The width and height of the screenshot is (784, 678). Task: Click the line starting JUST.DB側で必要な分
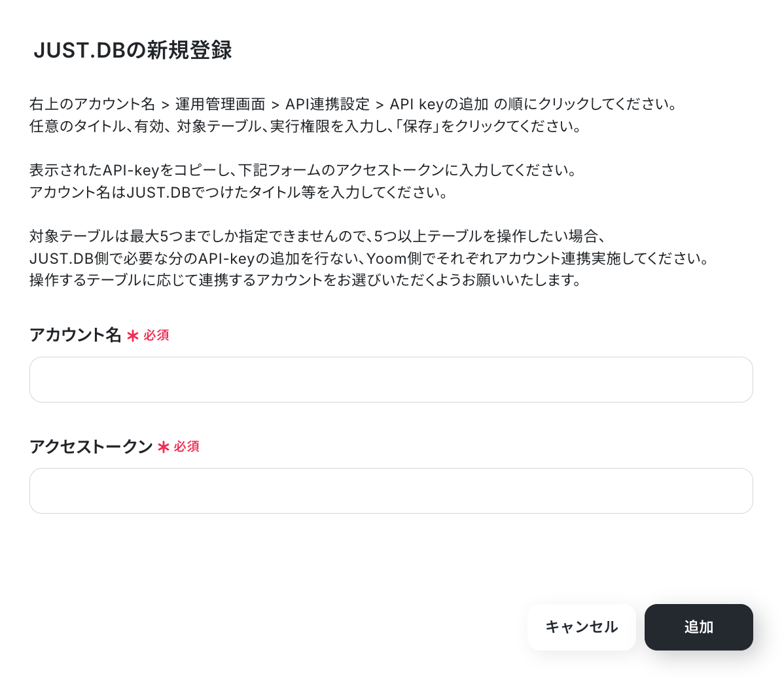coord(370,258)
